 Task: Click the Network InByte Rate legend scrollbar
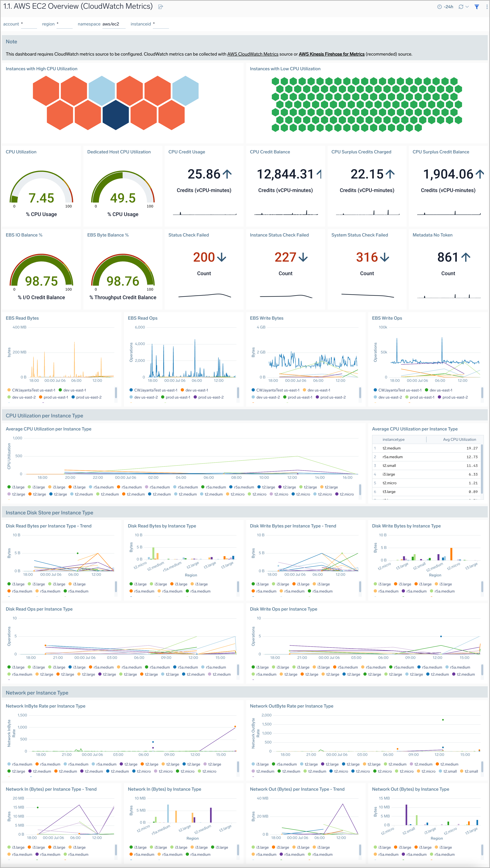(x=238, y=767)
